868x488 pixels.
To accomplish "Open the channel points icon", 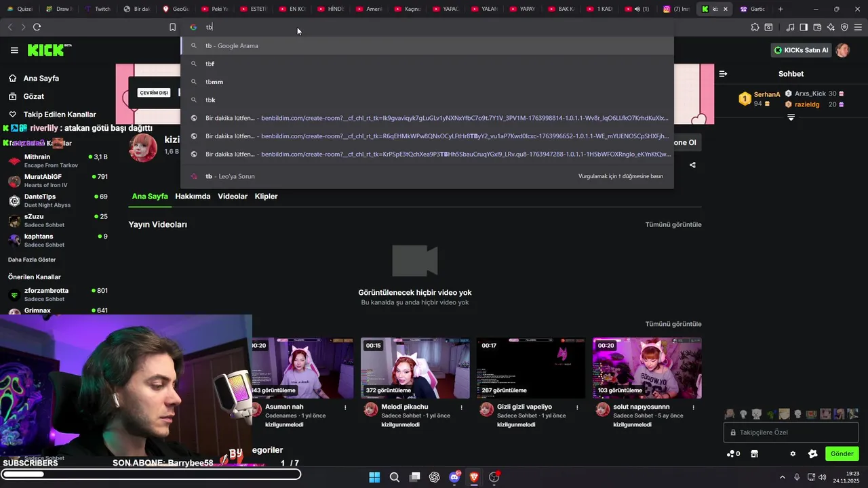I will coord(733,454).
